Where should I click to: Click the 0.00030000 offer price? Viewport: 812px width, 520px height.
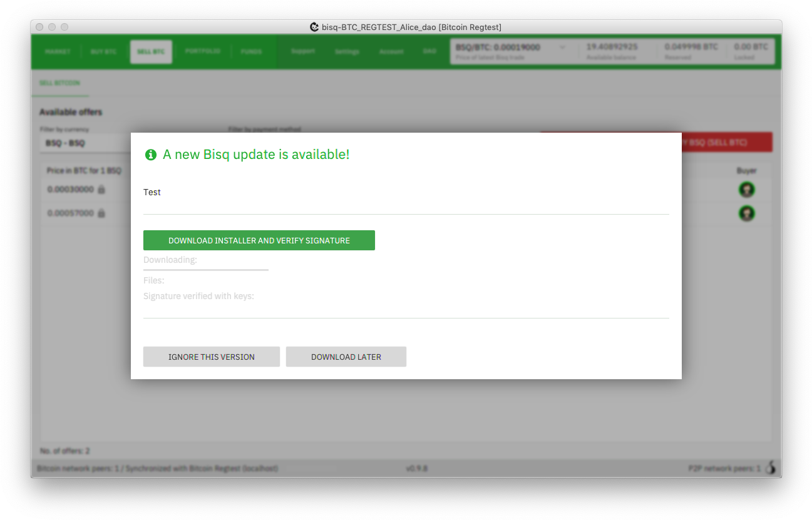(x=71, y=189)
